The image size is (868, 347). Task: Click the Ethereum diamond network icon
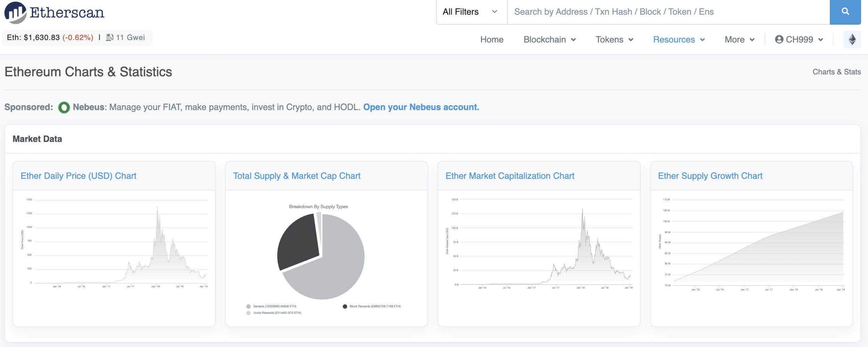[x=852, y=40]
